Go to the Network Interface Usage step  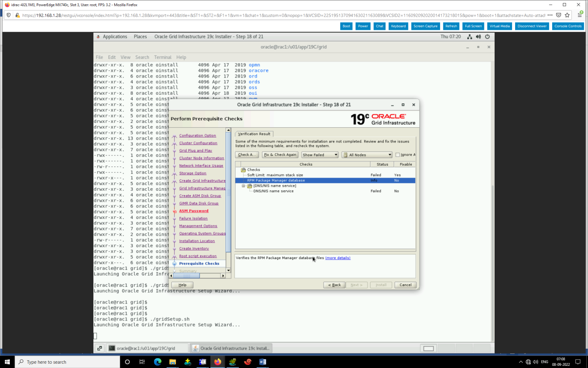[201, 166]
